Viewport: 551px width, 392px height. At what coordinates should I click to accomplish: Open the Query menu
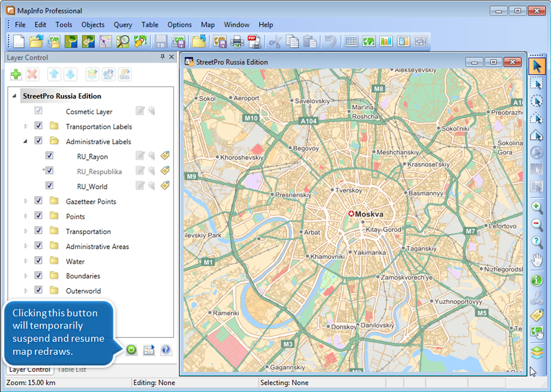tap(123, 24)
